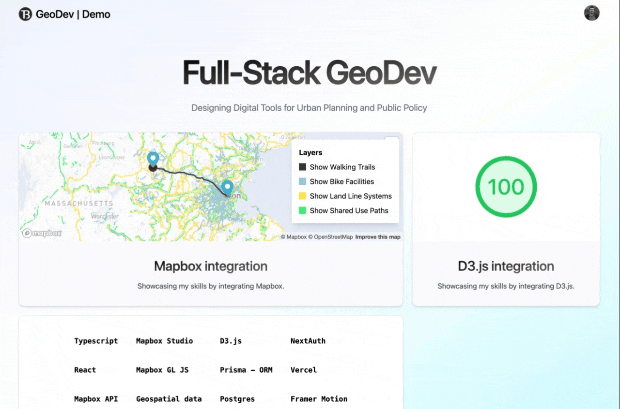
Task: Click 'Showcasing my skills by integrating Mapbox.' text
Action: 211,286
